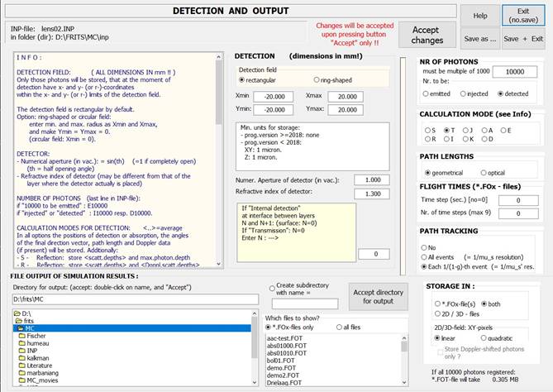Click the Time step (sec.) field
This screenshot has width=553, height=392.
point(518,200)
